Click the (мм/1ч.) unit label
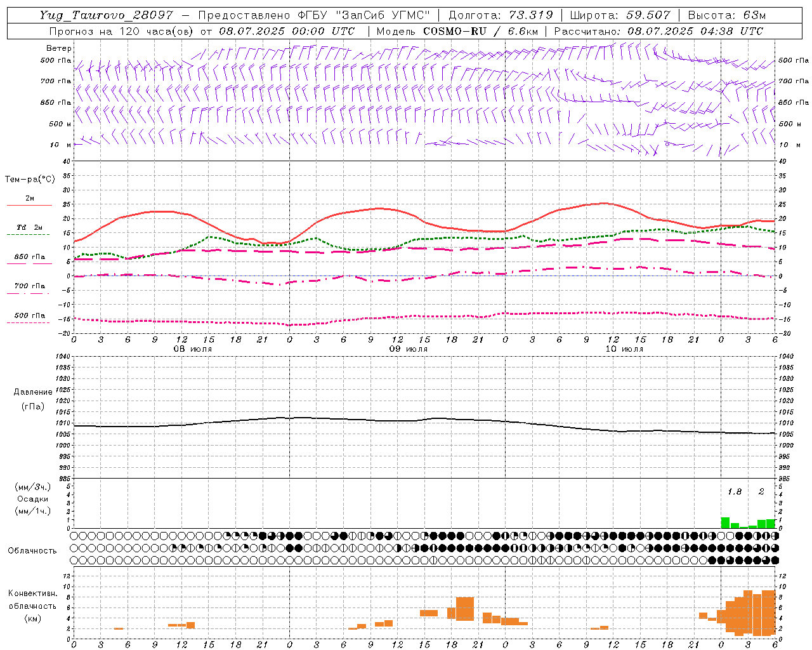The height and width of the screenshot is (650, 812). pyautogui.click(x=32, y=511)
